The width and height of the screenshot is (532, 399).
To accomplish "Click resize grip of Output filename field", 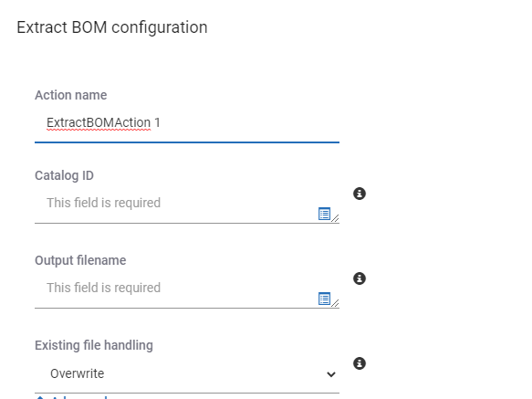I will point(335,303).
